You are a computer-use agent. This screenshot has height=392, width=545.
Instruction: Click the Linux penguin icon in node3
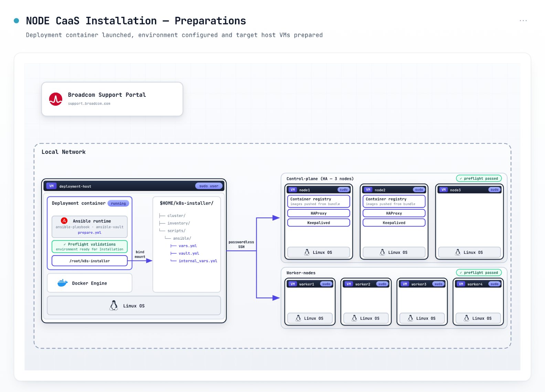pos(458,252)
